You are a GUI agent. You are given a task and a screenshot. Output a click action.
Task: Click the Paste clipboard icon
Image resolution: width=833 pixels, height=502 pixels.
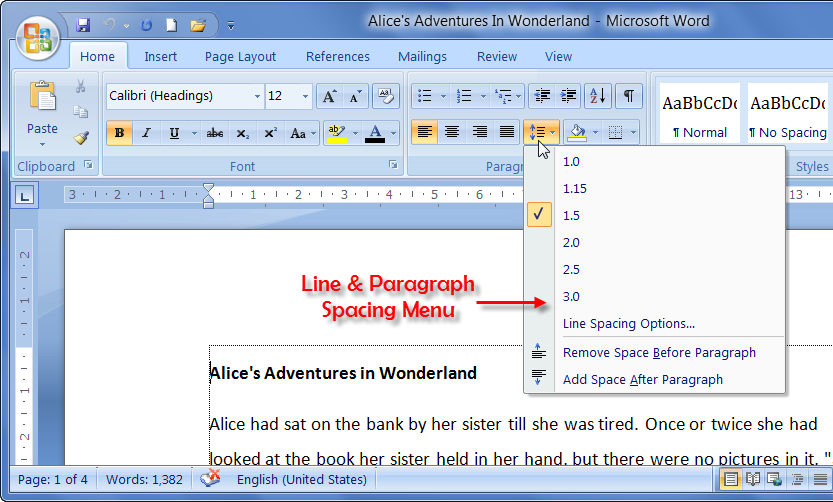pos(42,97)
